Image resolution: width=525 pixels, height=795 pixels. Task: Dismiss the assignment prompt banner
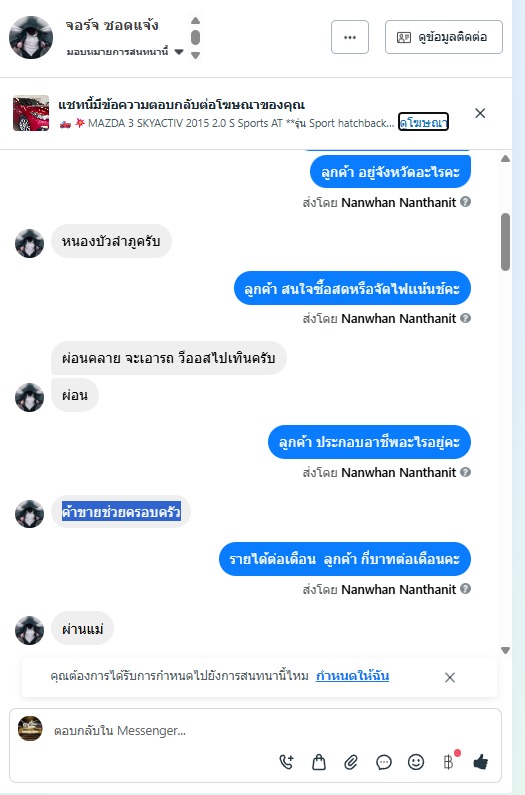[449, 677]
